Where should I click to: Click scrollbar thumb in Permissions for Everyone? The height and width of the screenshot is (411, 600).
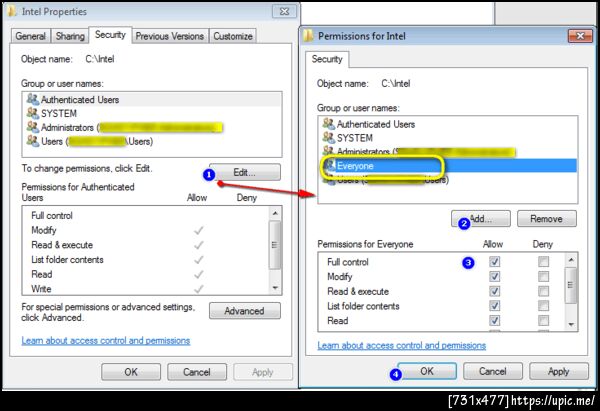(x=571, y=285)
